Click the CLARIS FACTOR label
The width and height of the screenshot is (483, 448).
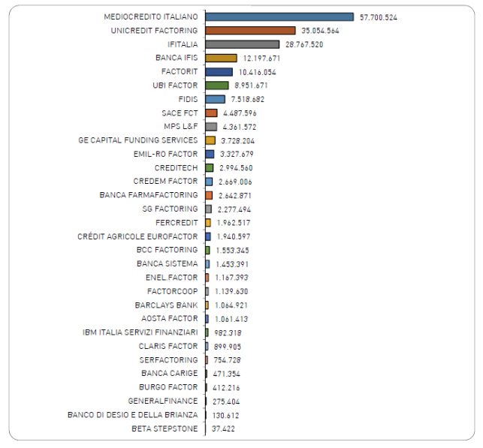(168, 346)
